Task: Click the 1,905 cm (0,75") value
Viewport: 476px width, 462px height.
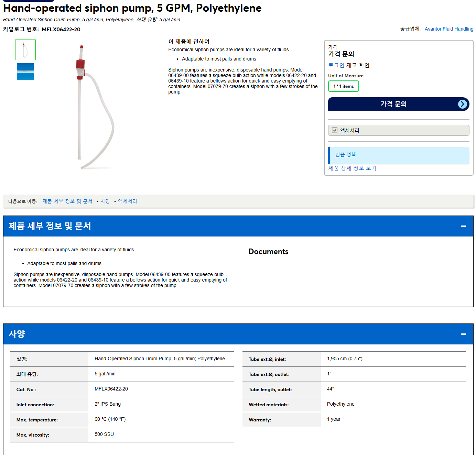Action: click(x=345, y=359)
